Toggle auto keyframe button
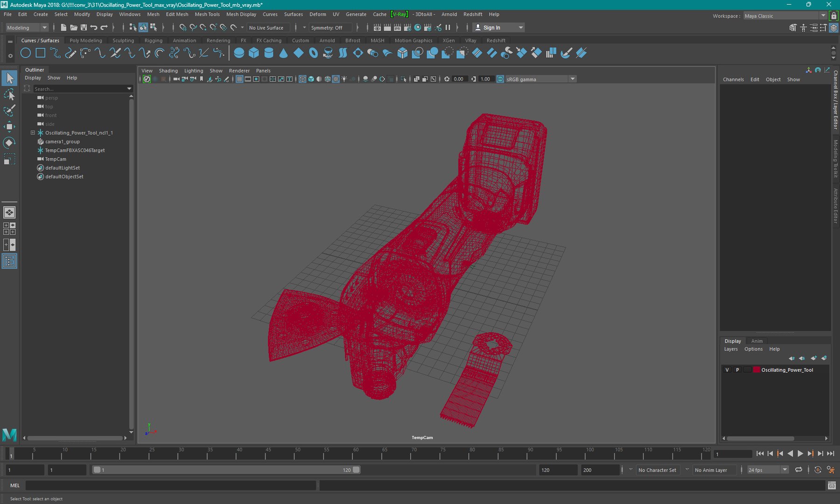This screenshot has height=504, width=840. coord(818,470)
